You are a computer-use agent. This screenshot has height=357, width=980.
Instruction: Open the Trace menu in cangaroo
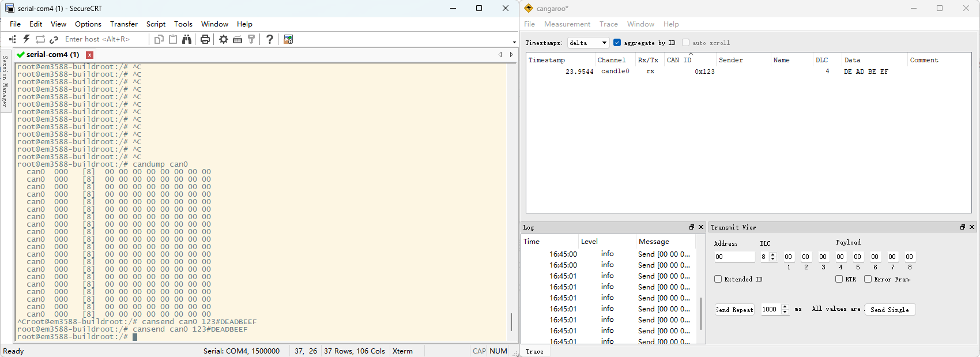click(609, 24)
